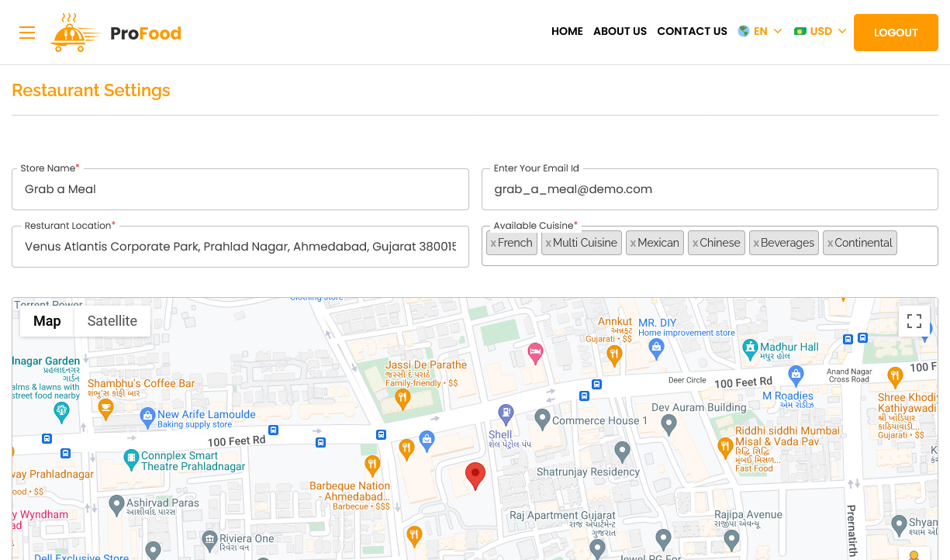Open the Available Cuisine selector field

(915, 246)
